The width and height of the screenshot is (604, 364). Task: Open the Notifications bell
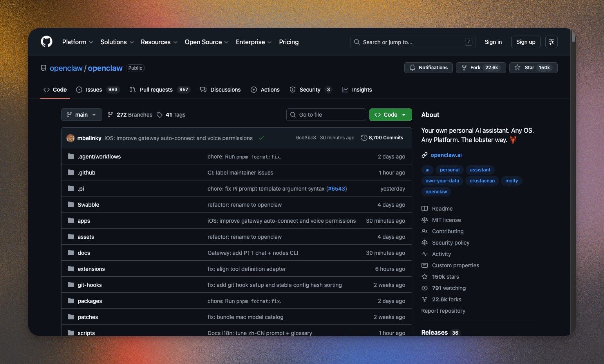click(x=412, y=67)
